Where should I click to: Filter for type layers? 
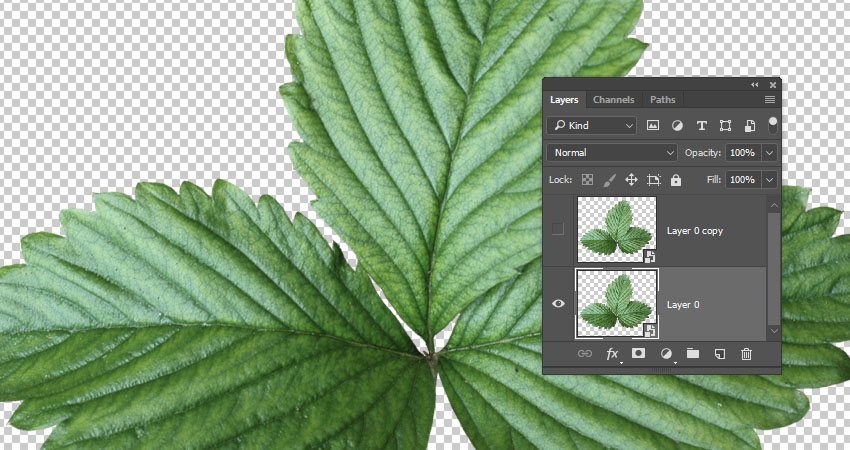[701, 126]
